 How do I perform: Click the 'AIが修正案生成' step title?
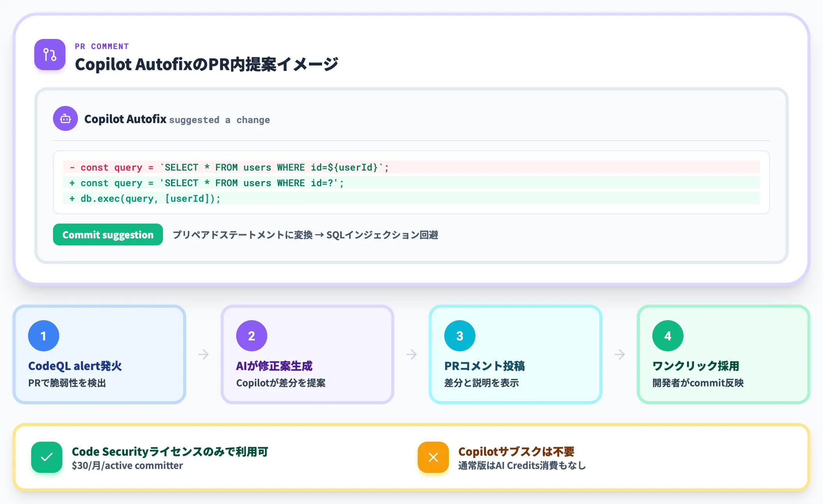[274, 366]
